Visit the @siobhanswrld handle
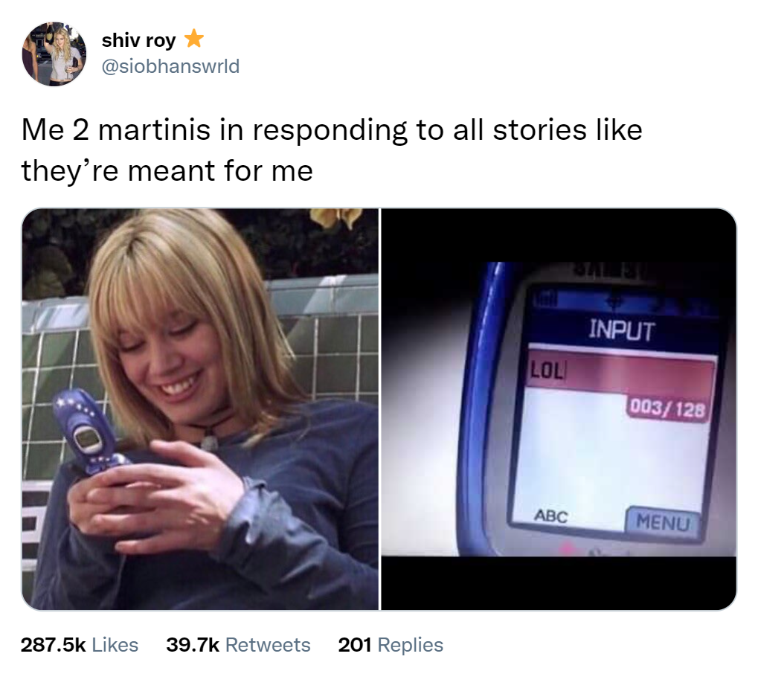Screen dimensions: 758x700 170,66
